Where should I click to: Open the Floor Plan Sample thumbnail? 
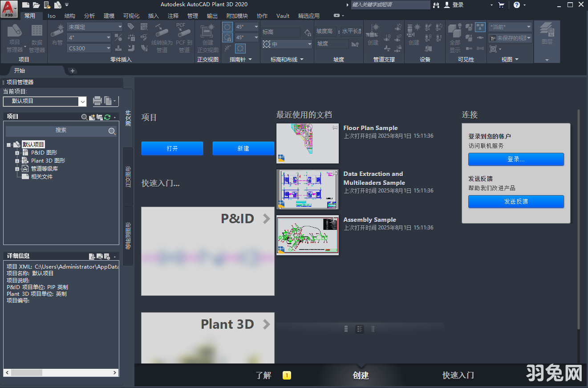[x=307, y=143]
